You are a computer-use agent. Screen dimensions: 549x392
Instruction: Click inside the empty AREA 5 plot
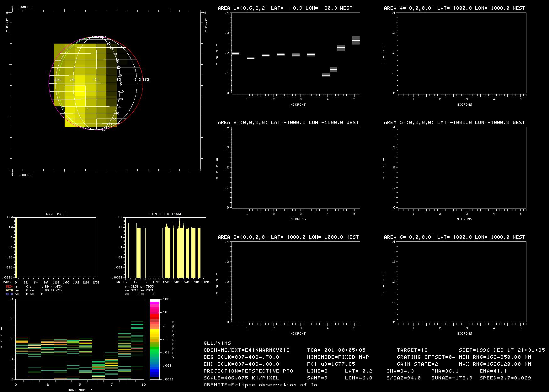pos(462,167)
